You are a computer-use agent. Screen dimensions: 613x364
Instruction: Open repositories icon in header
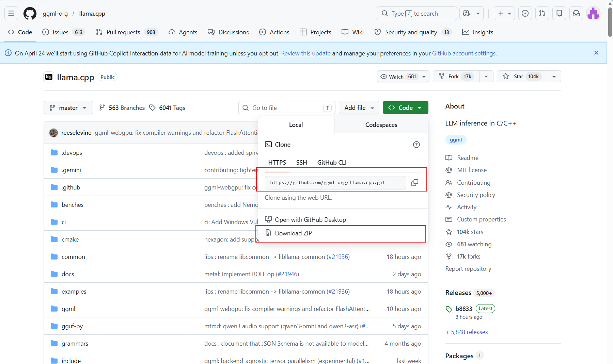coord(559,13)
